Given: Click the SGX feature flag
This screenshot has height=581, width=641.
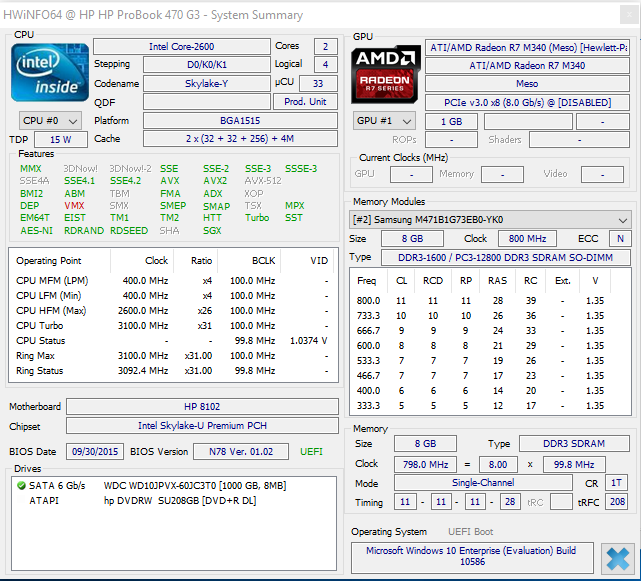Looking at the screenshot, I should [212, 231].
